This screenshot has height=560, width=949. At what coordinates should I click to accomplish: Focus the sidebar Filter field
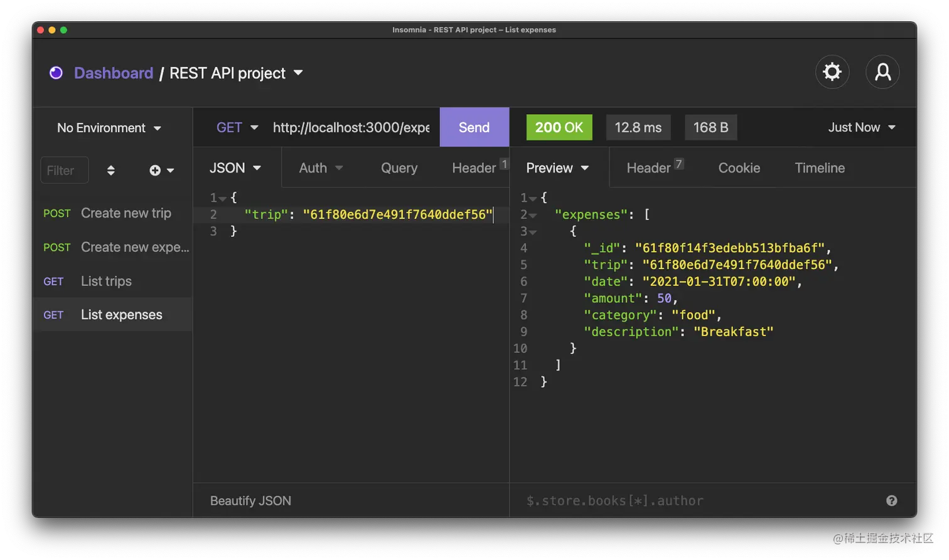[65, 171]
